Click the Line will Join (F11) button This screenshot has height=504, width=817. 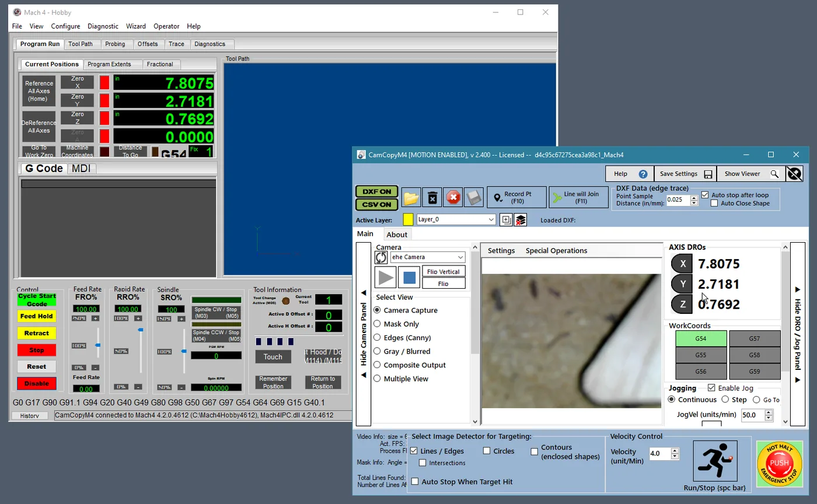pyautogui.click(x=578, y=197)
